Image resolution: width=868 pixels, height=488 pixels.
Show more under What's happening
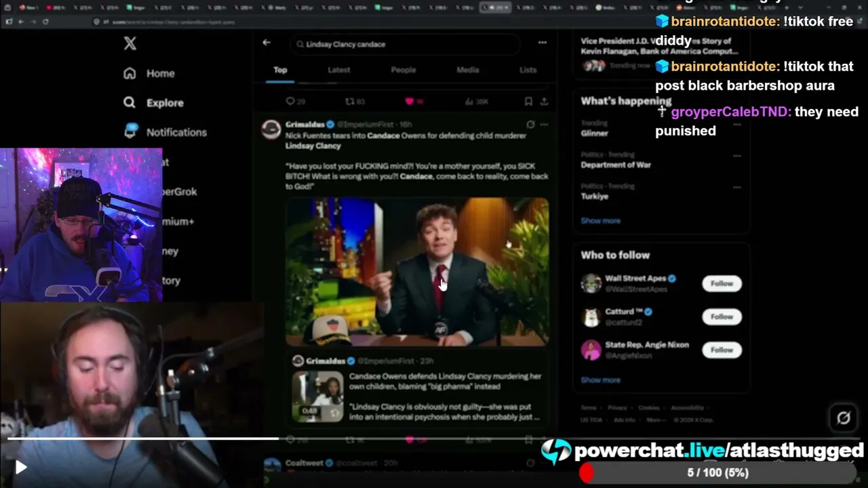coord(600,220)
